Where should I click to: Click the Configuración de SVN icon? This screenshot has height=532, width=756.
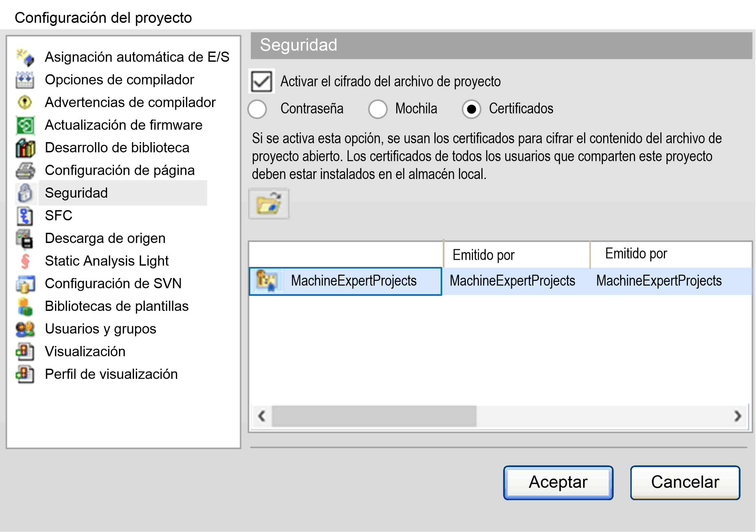point(25,284)
